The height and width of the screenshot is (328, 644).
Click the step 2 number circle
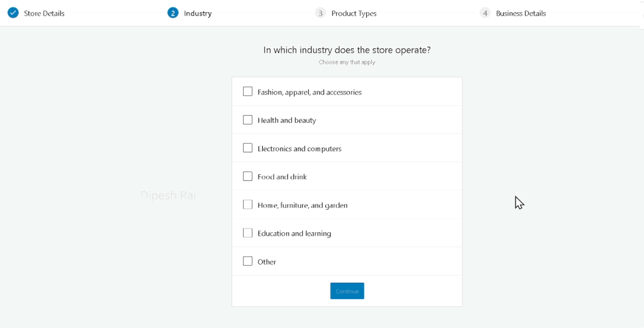173,13
